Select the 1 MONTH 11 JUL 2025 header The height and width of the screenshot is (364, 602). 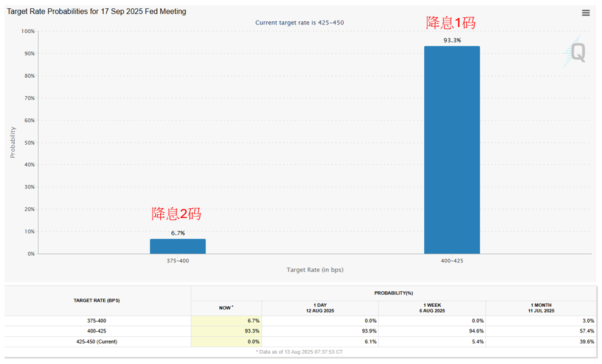(540, 307)
